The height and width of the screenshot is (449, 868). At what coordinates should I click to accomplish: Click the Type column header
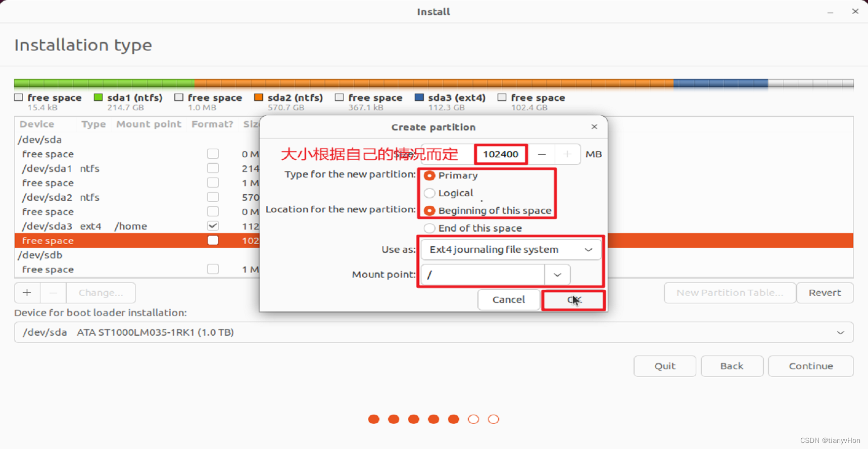point(93,124)
